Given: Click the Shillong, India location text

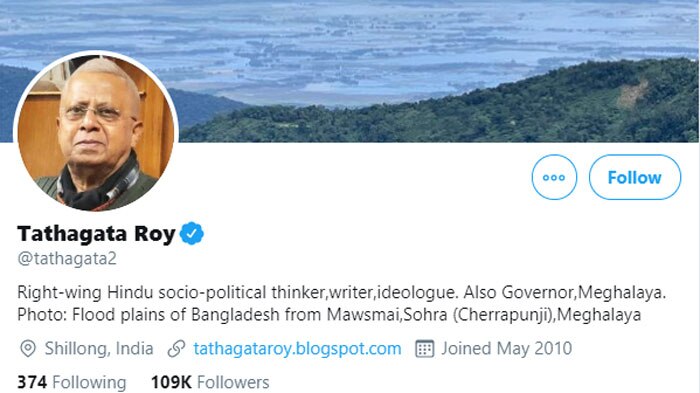Looking at the screenshot, I should 99,349.
